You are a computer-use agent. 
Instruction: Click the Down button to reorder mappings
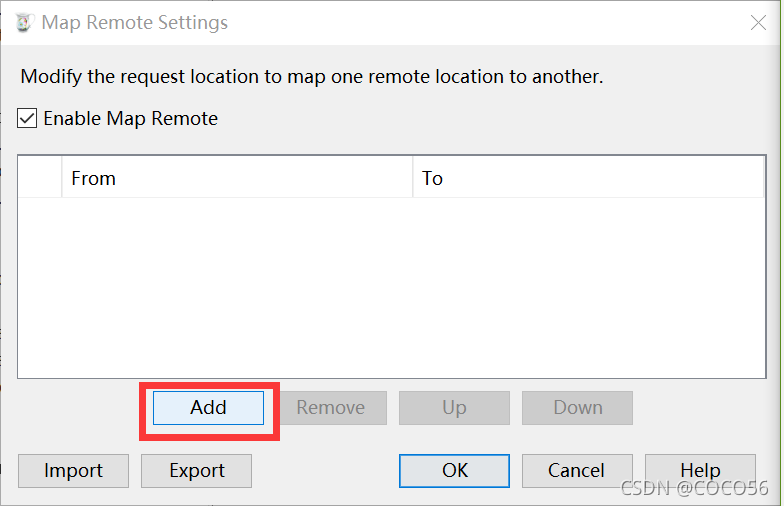click(x=578, y=408)
